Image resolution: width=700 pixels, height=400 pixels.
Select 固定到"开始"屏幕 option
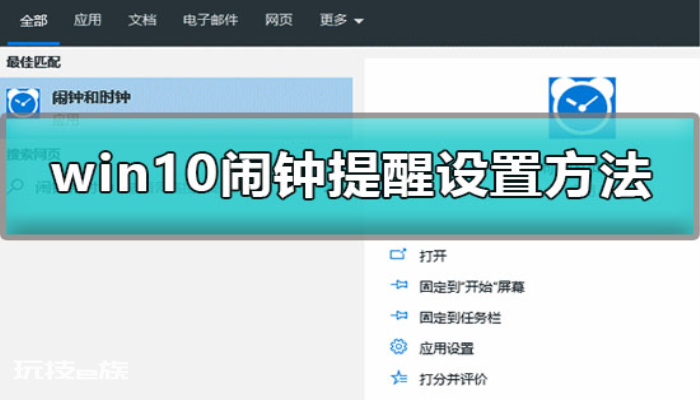[x=472, y=287]
